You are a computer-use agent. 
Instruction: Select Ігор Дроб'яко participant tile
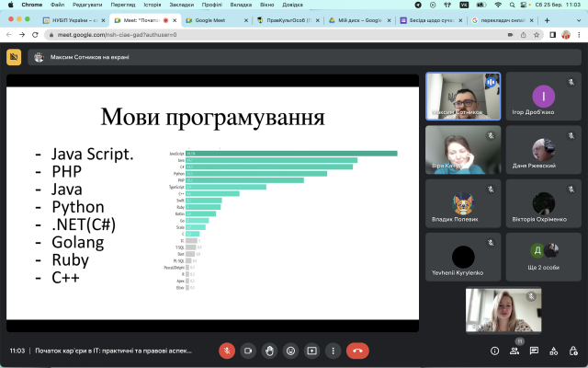tap(543, 97)
